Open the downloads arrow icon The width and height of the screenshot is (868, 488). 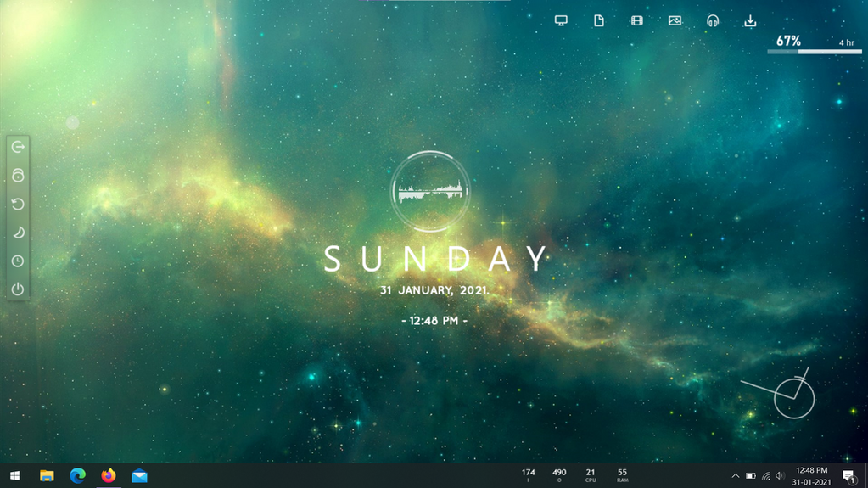click(x=750, y=21)
